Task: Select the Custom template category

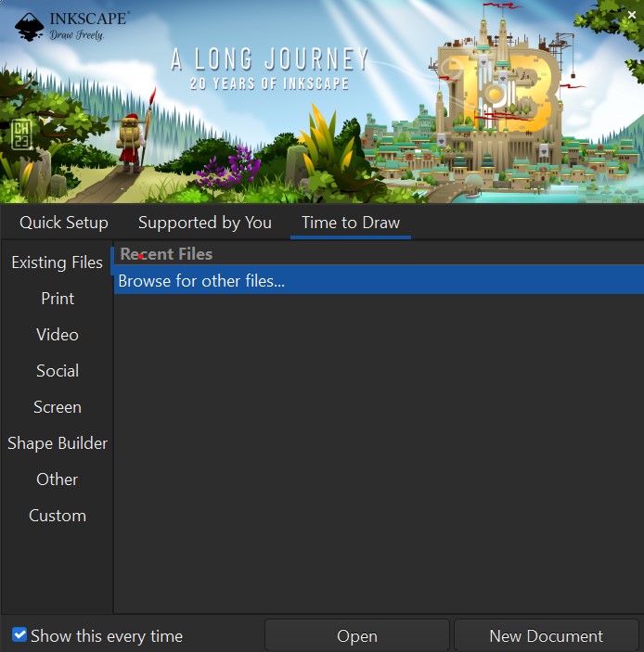Action: coord(57,516)
